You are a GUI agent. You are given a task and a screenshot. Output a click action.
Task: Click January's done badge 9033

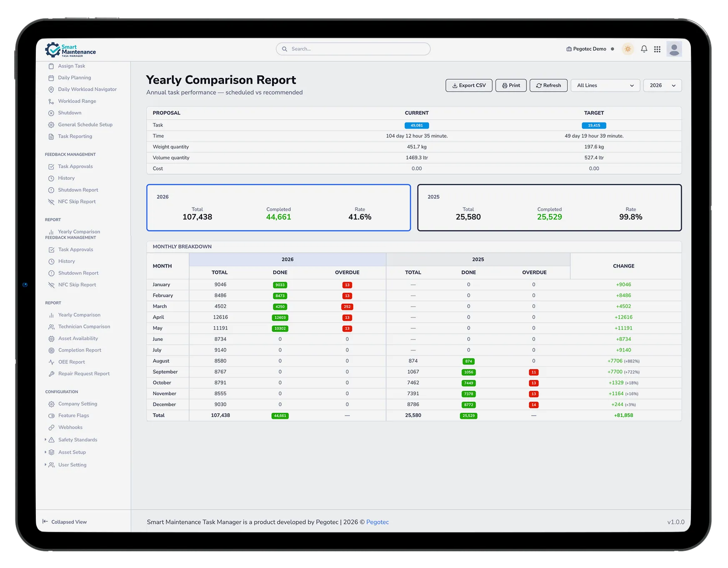pos(280,285)
